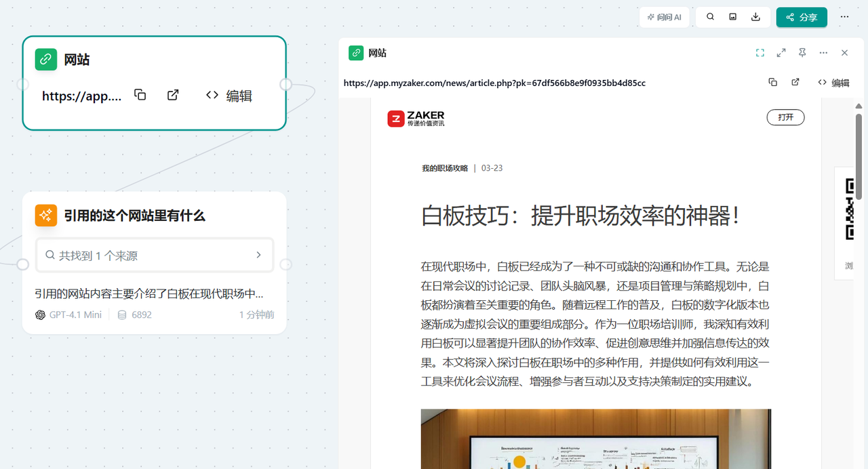Copy the URL in the preview panel

[x=772, y=83]
